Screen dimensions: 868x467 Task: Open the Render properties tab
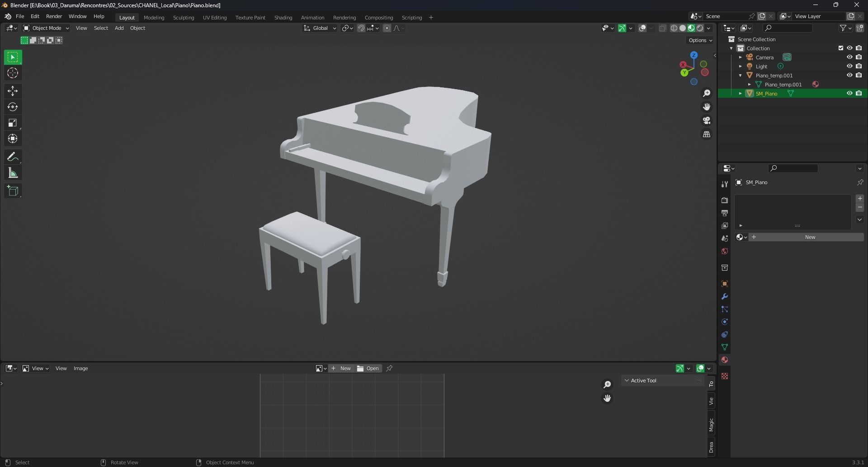(724, 200)
